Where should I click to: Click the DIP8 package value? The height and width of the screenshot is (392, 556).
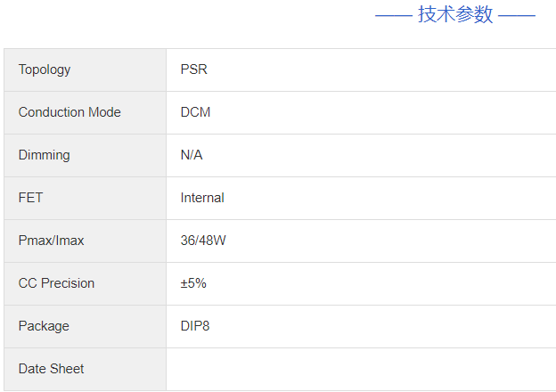click(x=195, y=326)
